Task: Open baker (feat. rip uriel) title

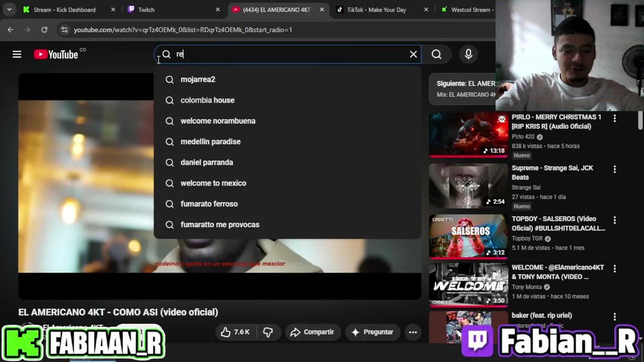Action: coord(542,315)
